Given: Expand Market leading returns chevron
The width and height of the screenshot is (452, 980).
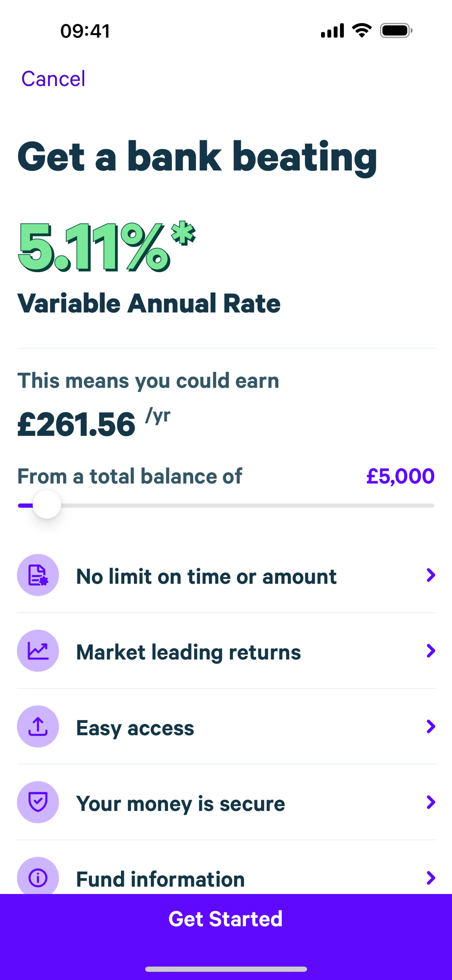Looking at the screenshot, I should pos(430,651).
